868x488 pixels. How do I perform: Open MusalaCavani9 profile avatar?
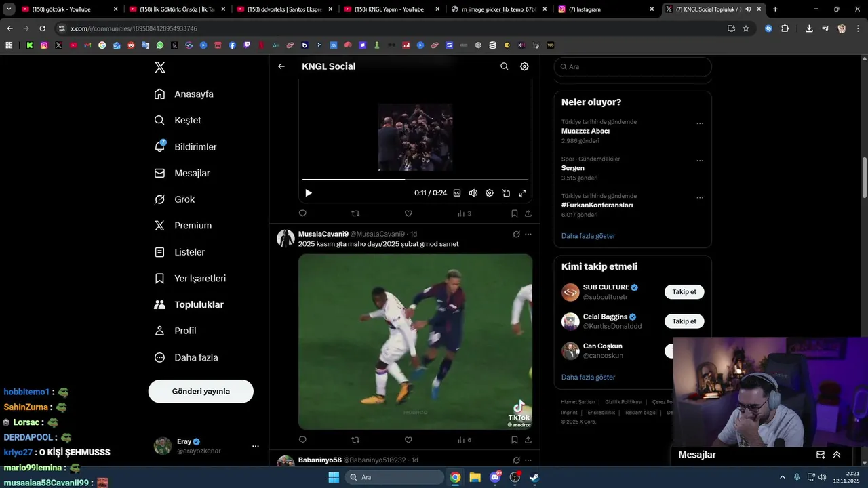pyautogui.click(x=285, y=238)
